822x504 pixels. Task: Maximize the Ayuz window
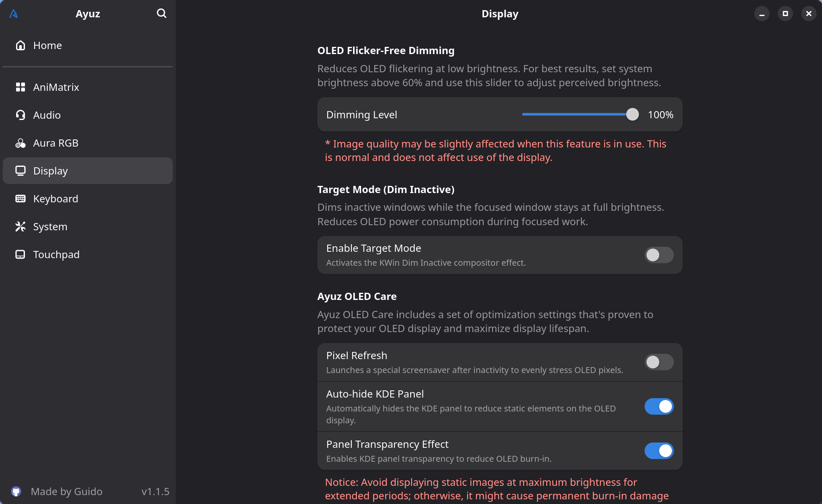point(785,14)
